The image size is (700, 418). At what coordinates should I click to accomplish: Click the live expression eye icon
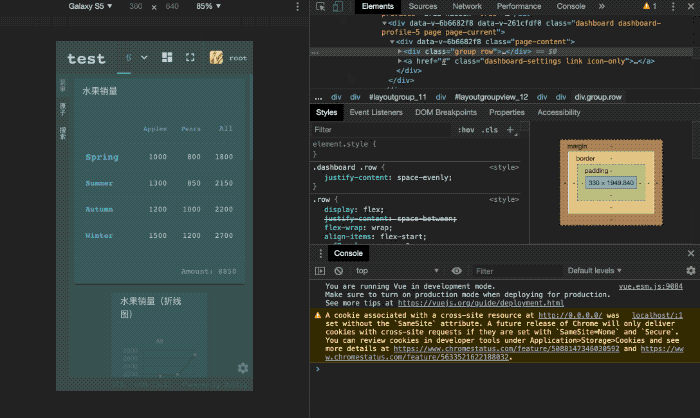(457, 271)
